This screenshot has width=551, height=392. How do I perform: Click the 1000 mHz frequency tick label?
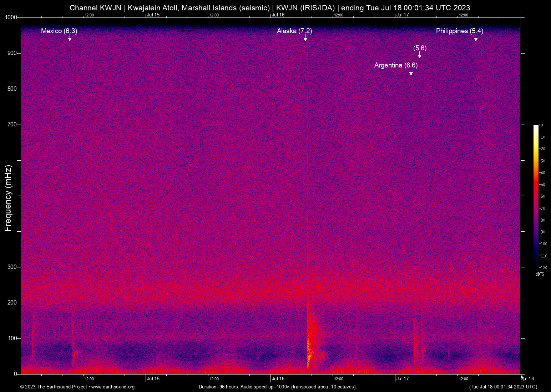click(11, 17)
